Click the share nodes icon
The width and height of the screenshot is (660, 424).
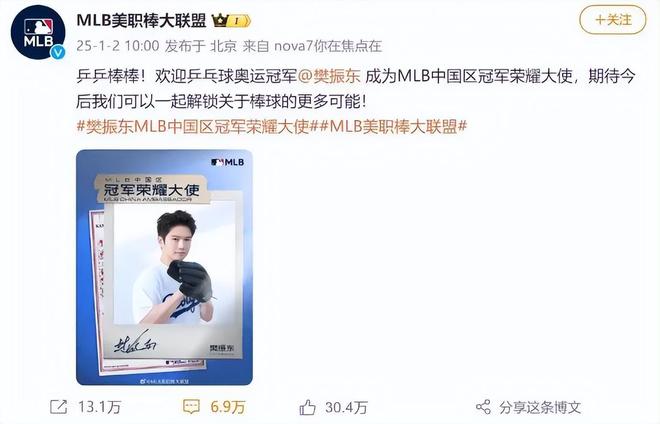click(x=483, y=407)
